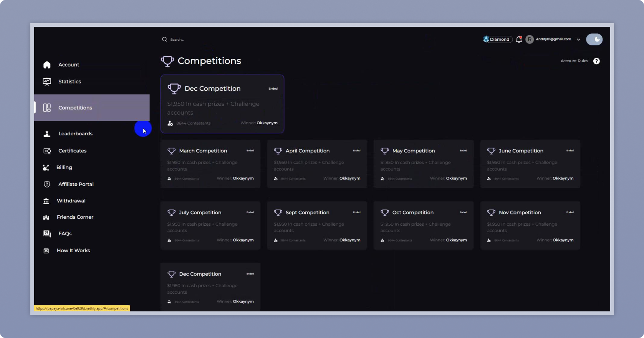Viewport: 644px width, 338px height.
Task: Click the June Competition title text
Action: coord(521,151)
